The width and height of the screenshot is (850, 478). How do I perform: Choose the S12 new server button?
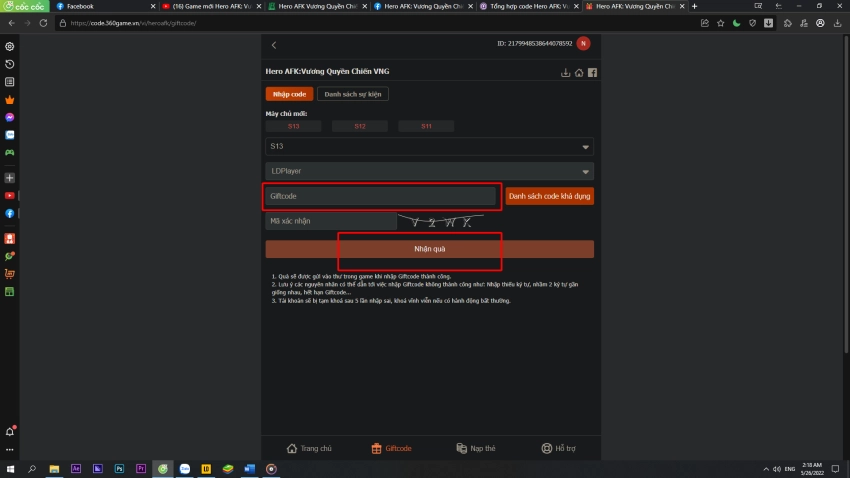click(x=360, y=126)
